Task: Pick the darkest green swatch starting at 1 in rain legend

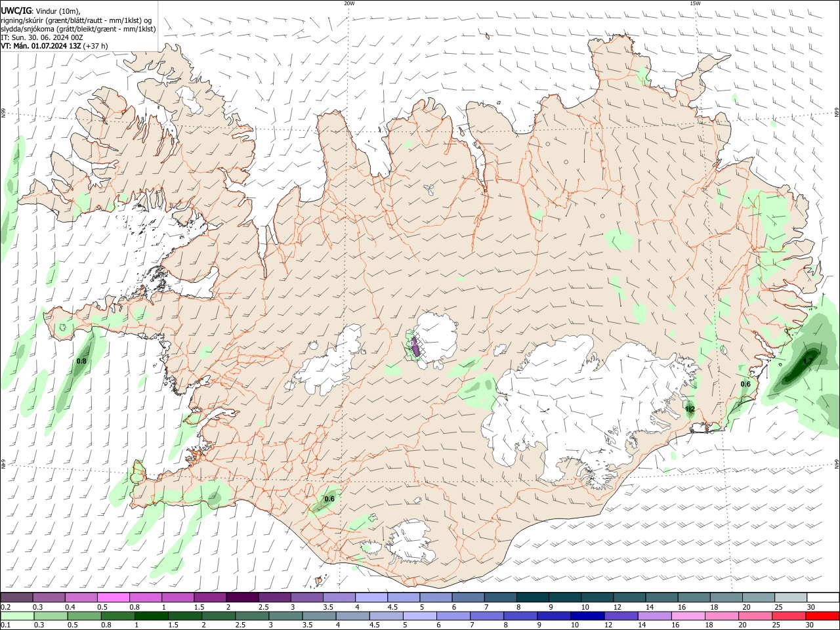Action: pyautogui.click(x=152, y=616)
